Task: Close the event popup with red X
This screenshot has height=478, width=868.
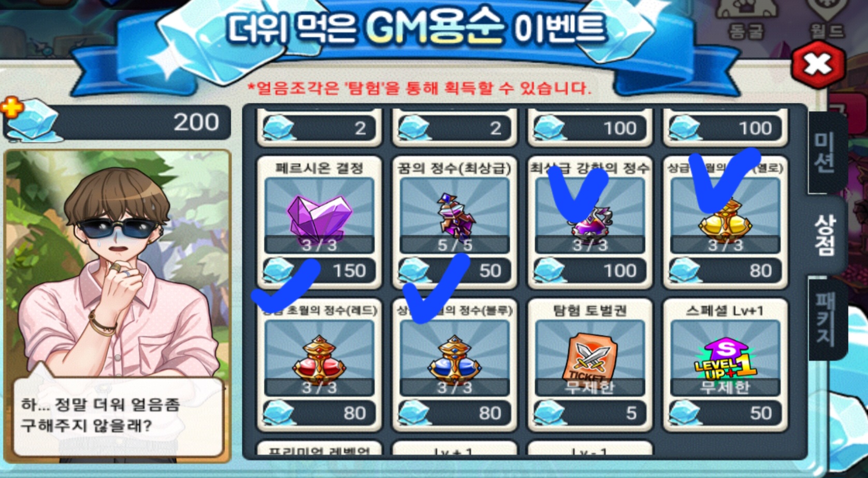Action: 818,64
